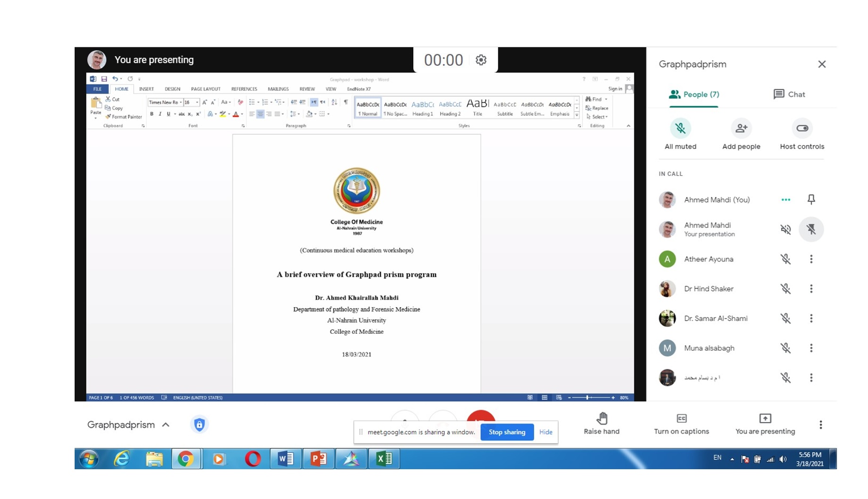Toggle the paragraph marks button
868x499 pixels.
click(346, 102)
